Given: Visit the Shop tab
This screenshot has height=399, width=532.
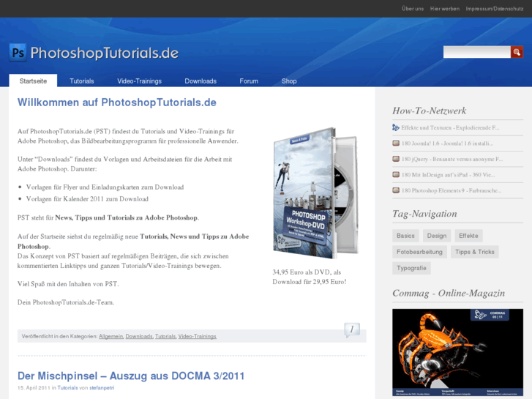Looking at the screenshot, I should 289,81.
